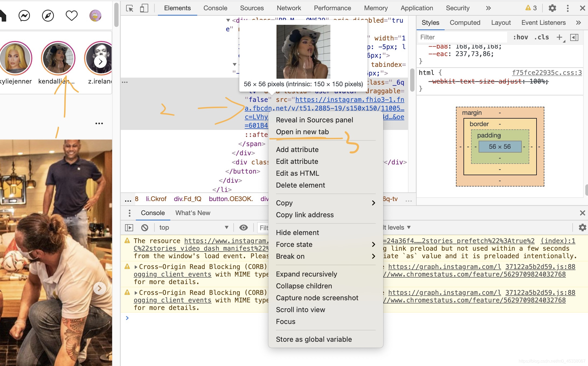
Task: Select li.Ckrof in the breadcrumb
Action: pyautogui.click(x=156, y=199)
